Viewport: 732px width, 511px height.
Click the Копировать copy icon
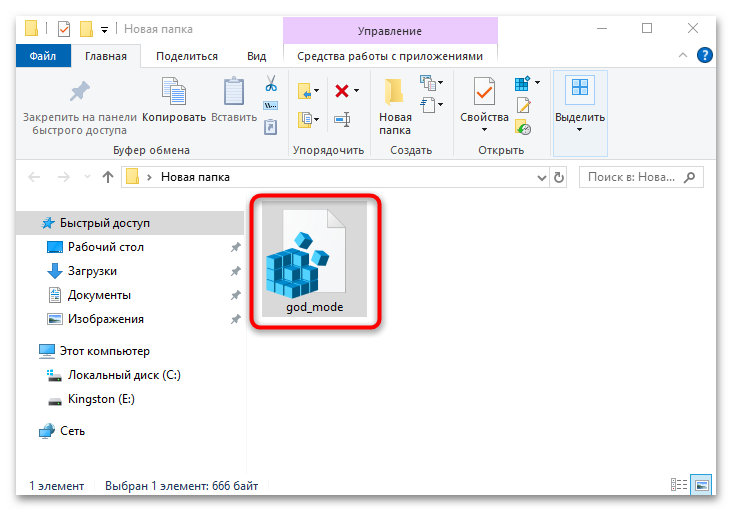tap(174, 91)
